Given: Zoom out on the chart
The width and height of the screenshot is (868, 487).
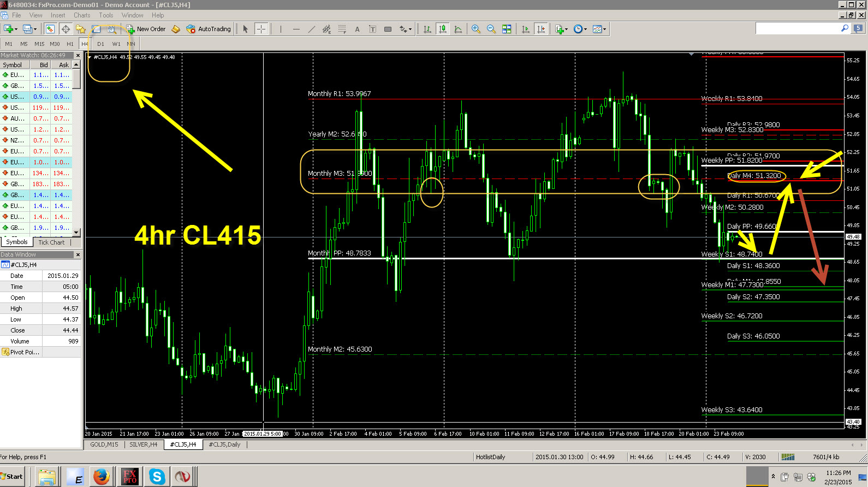Looking at the screenshot, I should coord(491,29).
